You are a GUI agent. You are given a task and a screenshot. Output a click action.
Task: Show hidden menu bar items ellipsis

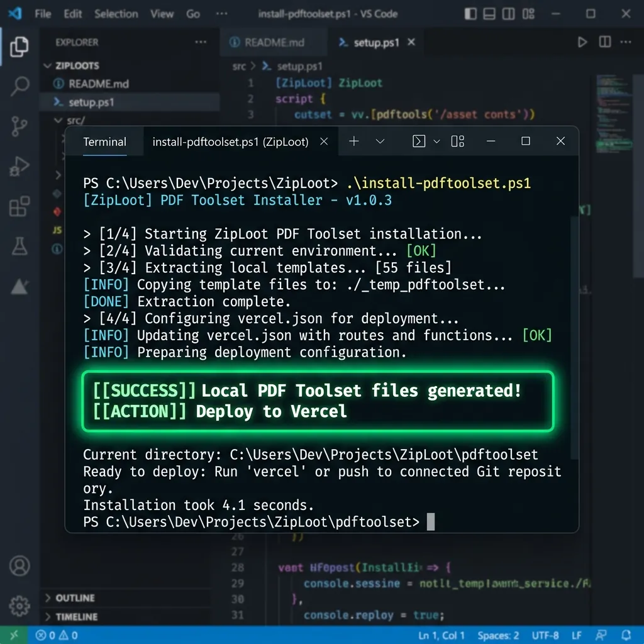[x=222, y=14]
